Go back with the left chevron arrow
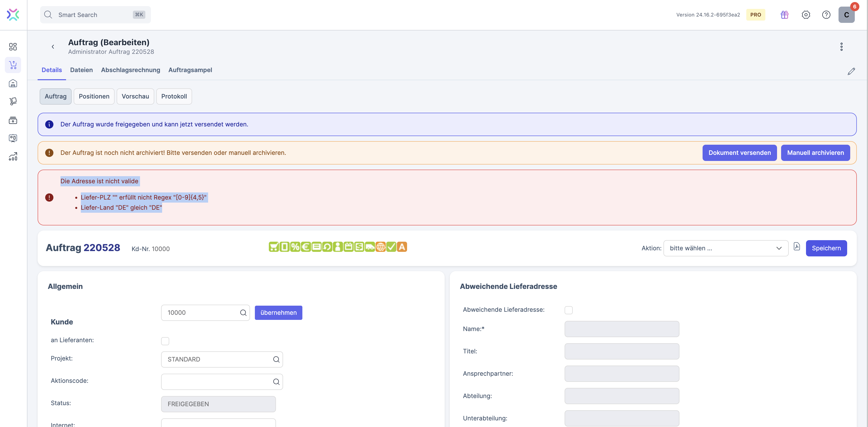The height and width of the screenshot is (427, 868). click(53, 47)
